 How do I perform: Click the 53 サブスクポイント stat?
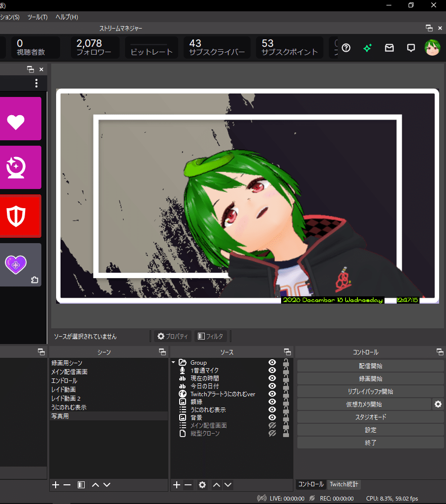289,47
